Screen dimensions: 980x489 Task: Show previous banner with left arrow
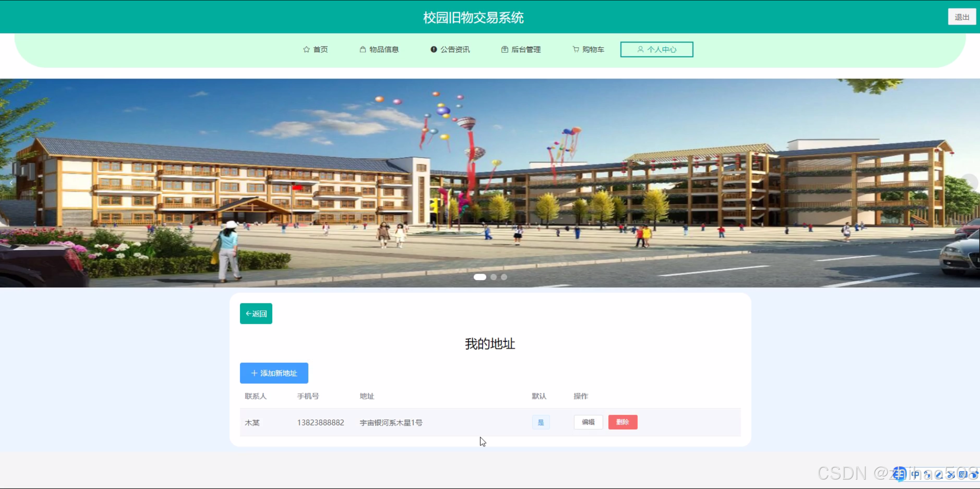click(11, 183)
